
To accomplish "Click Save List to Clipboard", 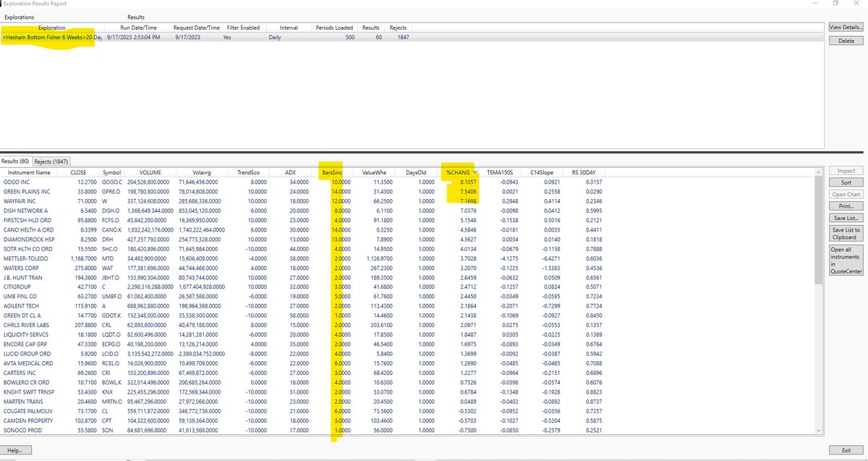I will click(x=848, y=233).
